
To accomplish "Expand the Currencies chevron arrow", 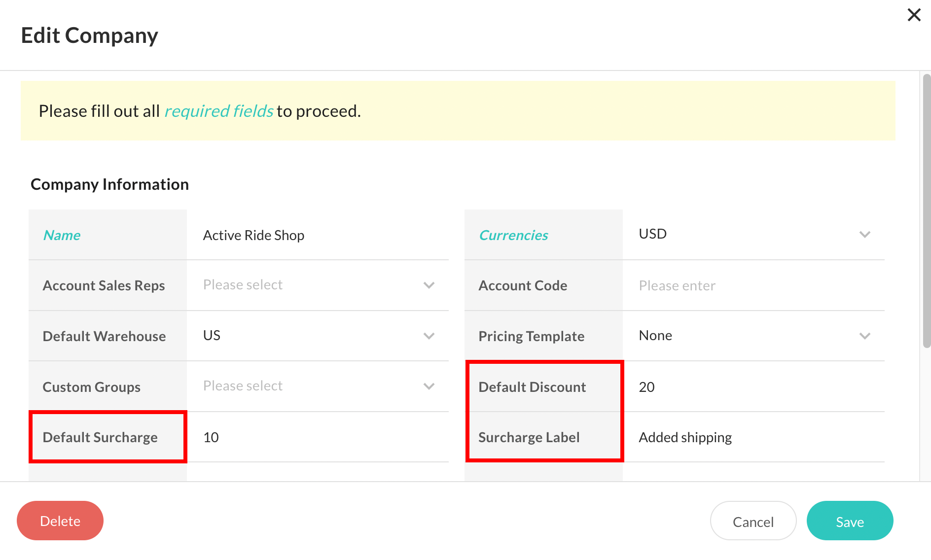I will coord(864,234).
